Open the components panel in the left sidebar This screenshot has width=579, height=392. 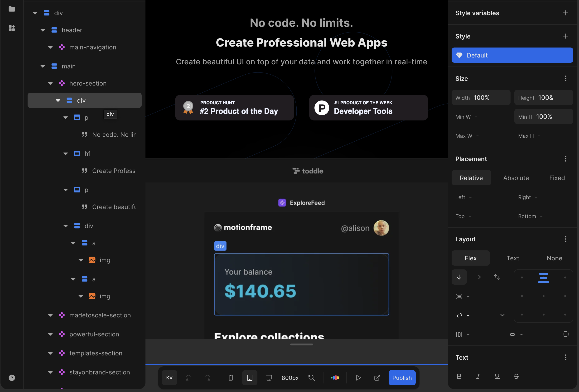coord(12,28)
